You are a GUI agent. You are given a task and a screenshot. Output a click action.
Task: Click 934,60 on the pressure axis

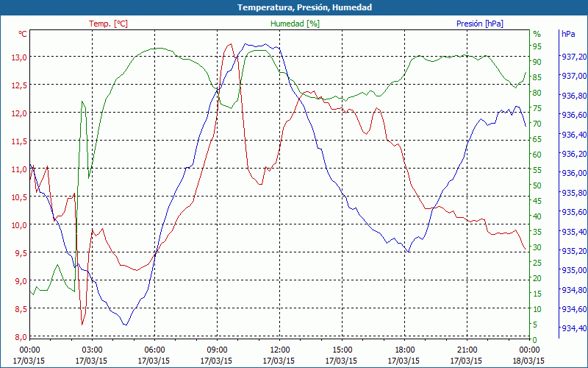(574, 309)
